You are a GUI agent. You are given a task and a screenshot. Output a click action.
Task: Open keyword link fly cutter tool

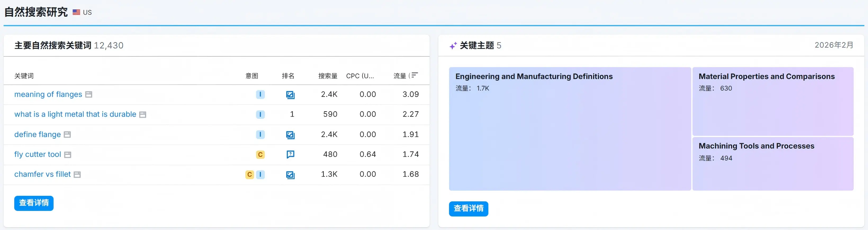pyautogui.click(x=37, y=154)
